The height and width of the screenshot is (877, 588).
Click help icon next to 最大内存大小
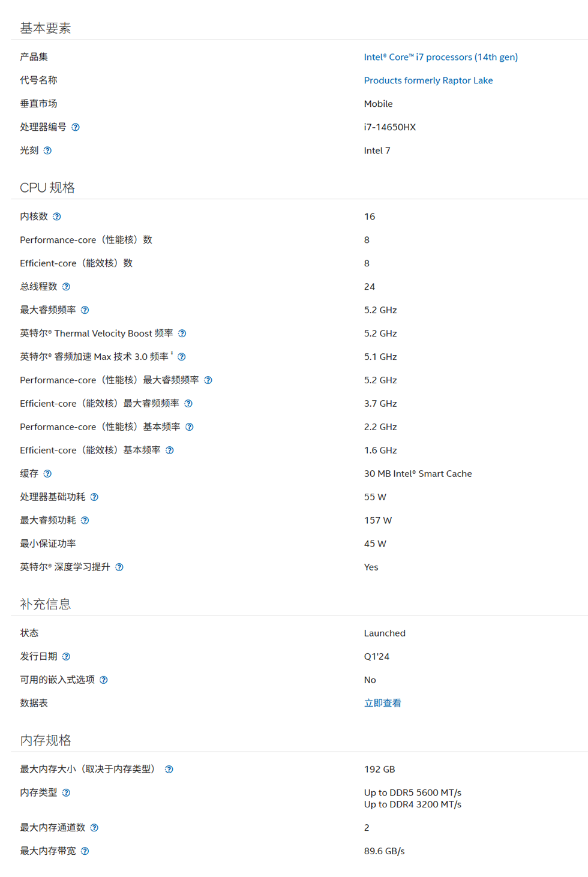point(169,770)
